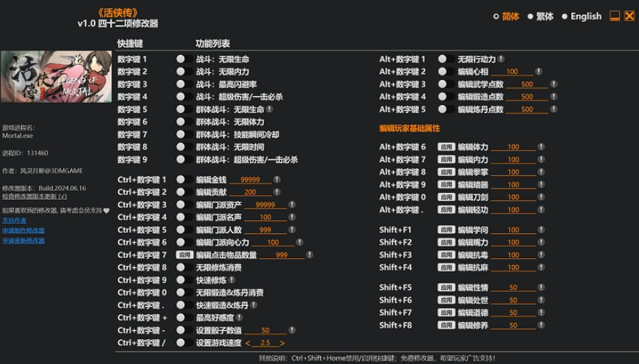The image size is (639, 364).
Task: Click the game speed value field 2.5
Action: [x=265, y=343]
